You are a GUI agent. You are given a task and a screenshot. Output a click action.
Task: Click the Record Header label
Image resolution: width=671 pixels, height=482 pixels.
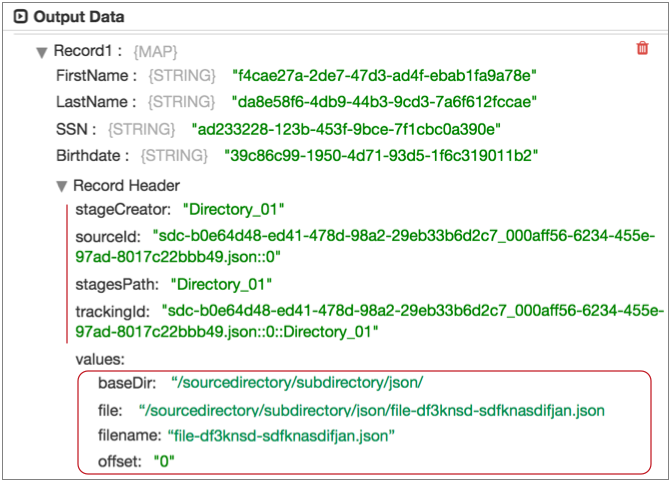[x=126, y=186]
